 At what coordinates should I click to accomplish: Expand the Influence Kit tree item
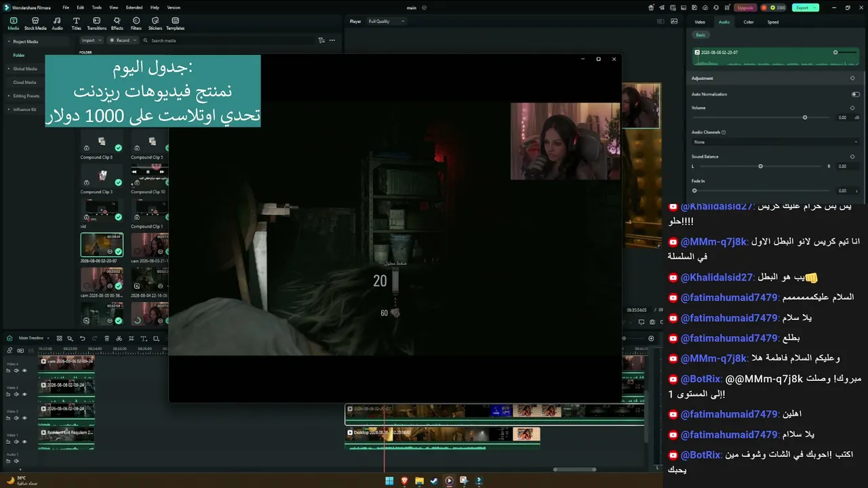tap(9, 110)
